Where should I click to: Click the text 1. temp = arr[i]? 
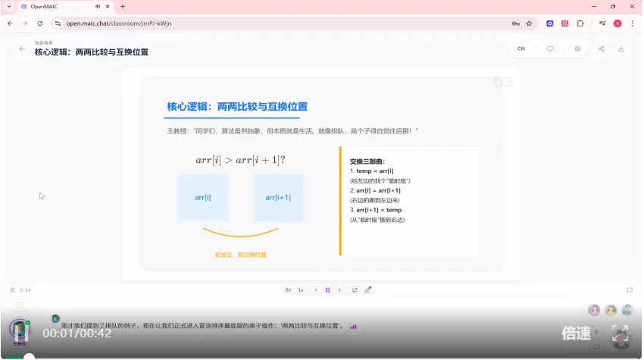[x=372, y=171]
